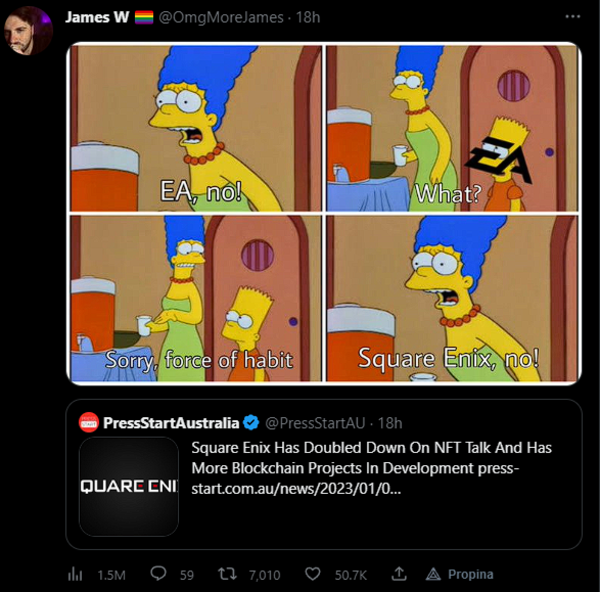Image resolution: width=600 pixels, height=592 pixels.
Task: Click the PressStartAustralia account name
Action: coord(171,423)
